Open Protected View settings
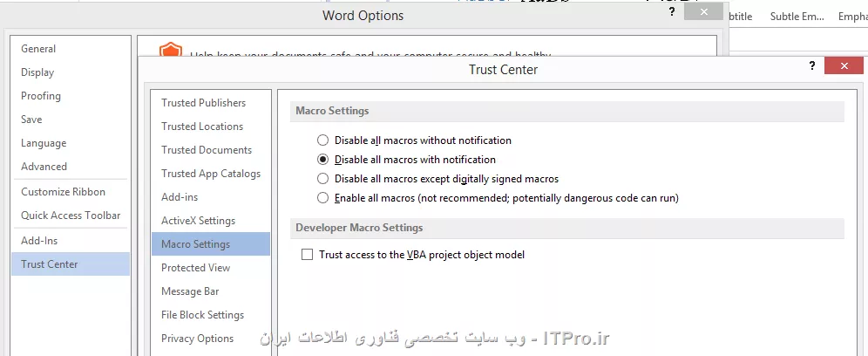Viewport: 868px width, 356px height. click(211, 268)
